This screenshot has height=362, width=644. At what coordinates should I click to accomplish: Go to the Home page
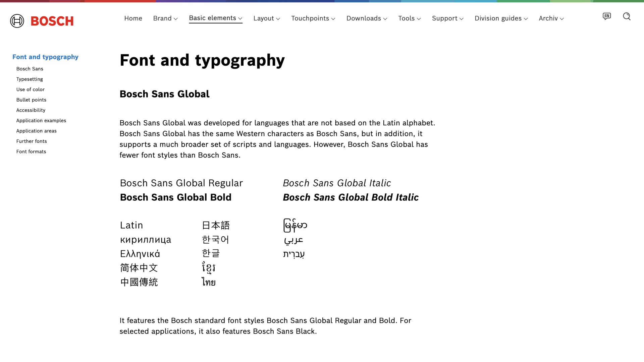133,18
